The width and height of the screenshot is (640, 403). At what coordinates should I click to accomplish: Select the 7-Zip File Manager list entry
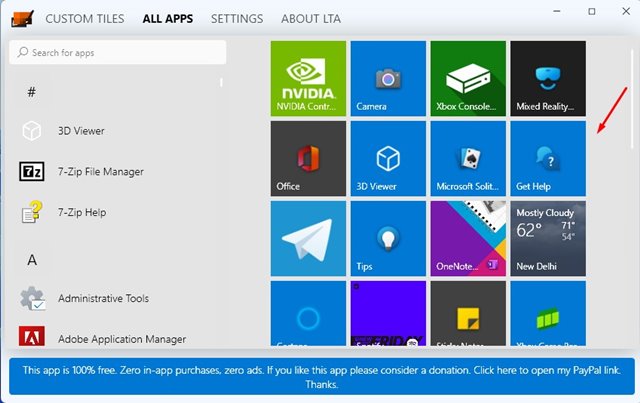(101, 171)
